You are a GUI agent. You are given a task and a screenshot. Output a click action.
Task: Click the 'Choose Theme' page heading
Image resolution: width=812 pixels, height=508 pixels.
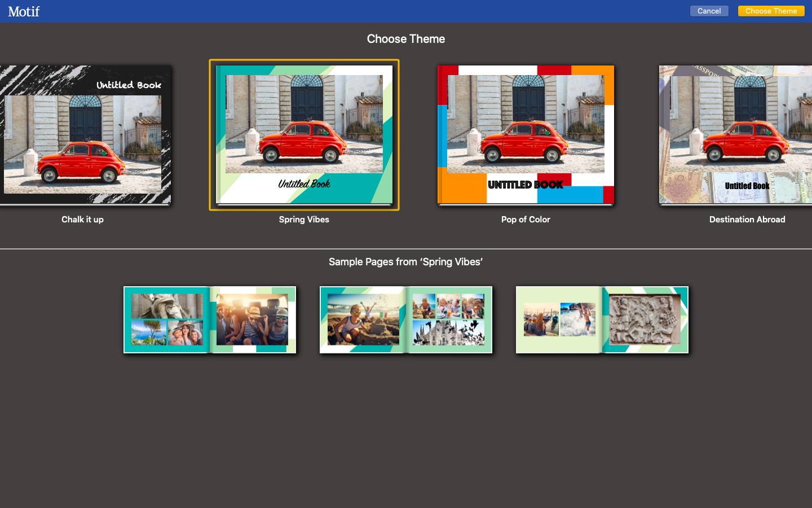click(405, 39)
